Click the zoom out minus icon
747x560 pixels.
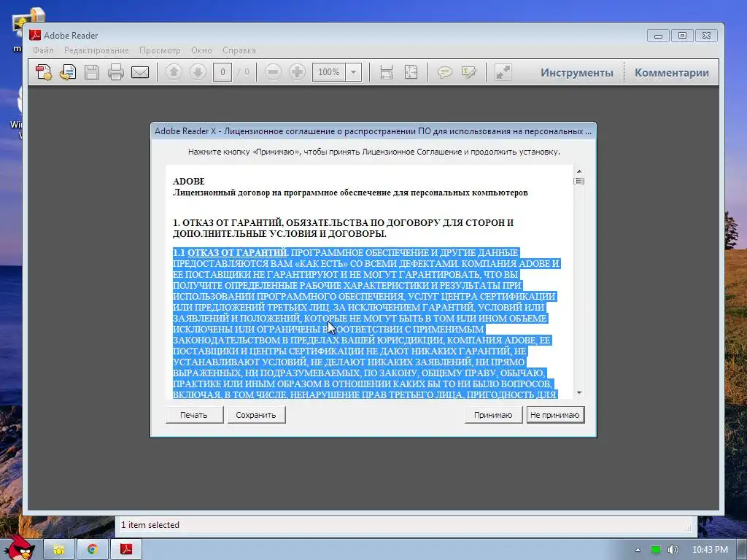[273, 72]
